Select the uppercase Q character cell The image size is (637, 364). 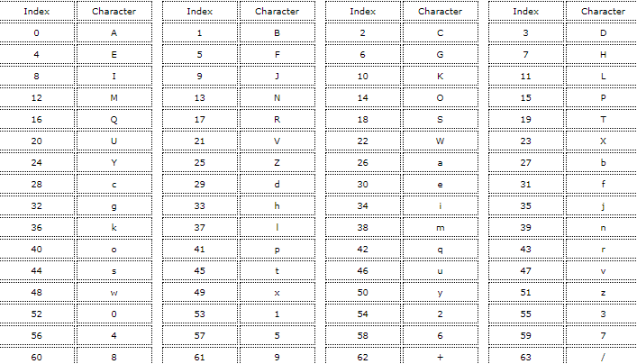(x=114, y=119)
